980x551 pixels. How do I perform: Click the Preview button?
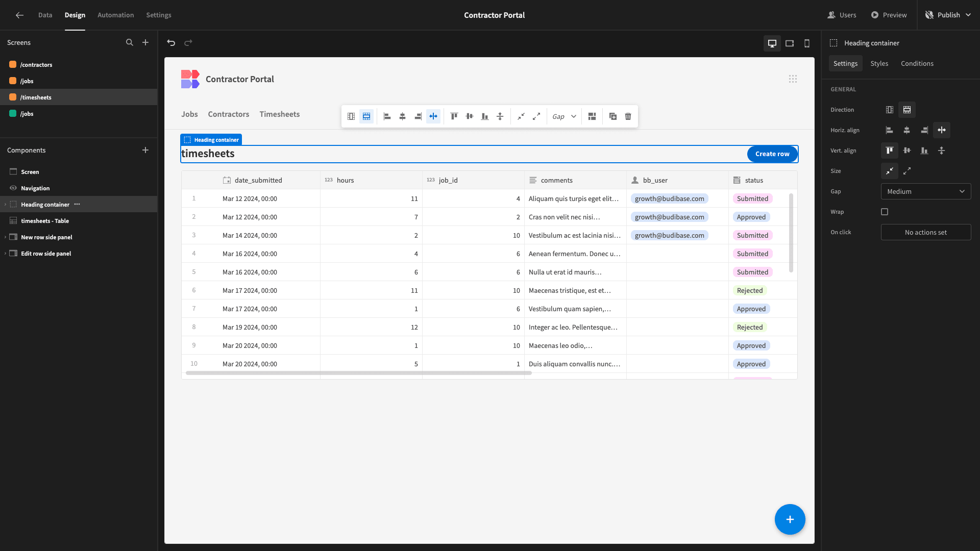(889, 15)
